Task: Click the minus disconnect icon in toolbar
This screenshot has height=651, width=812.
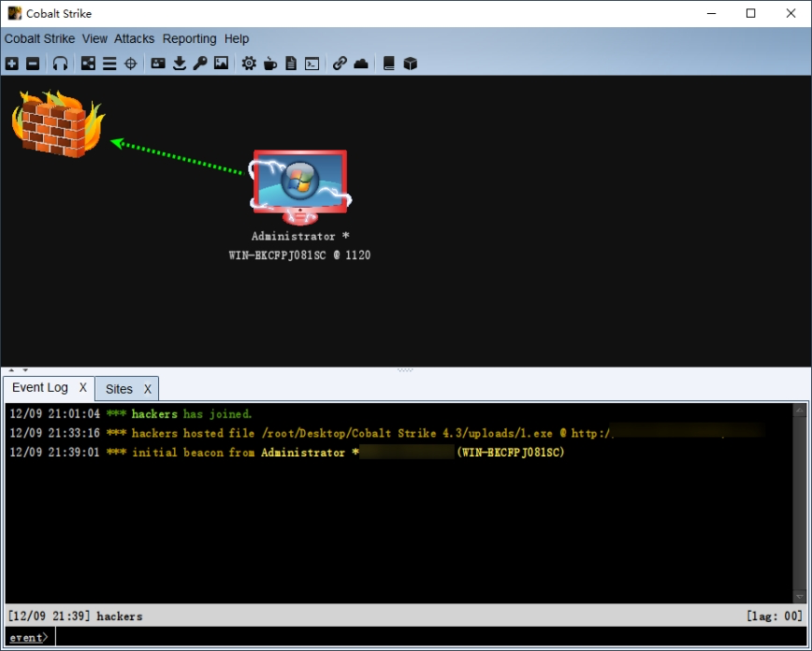Action: pyautogui.click(x=33, y=64)
